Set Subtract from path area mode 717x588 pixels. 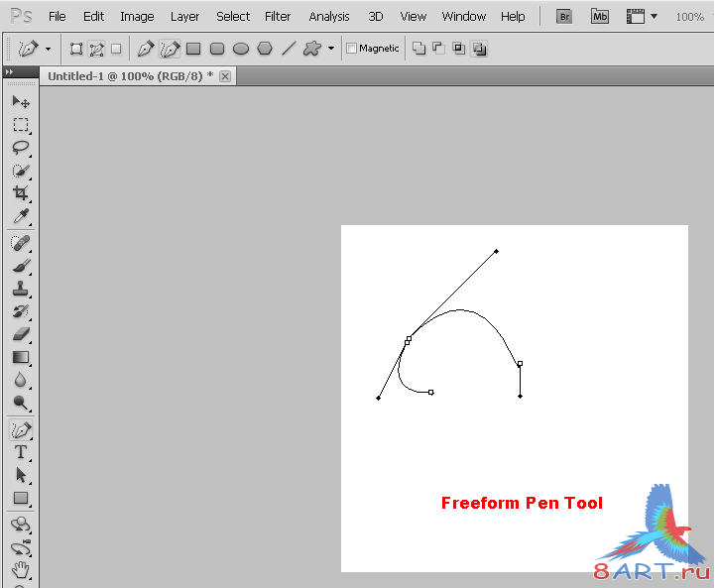[x=438, y=49]
